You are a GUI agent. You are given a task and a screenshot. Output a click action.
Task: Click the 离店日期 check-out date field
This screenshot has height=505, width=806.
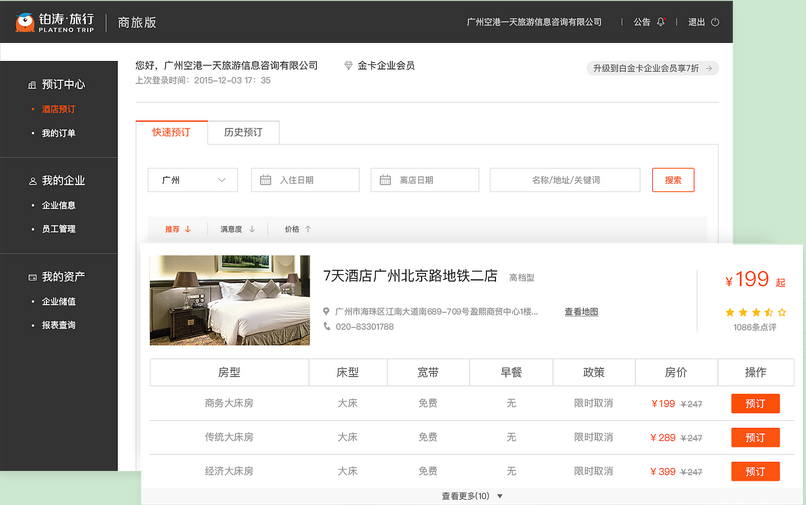[425, 180]
